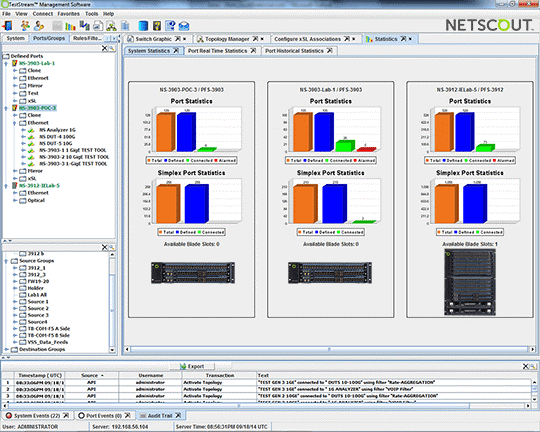The width and height of the screenshot is (540, 432).
Task: Close the Statistics tab
Action: point(410,39)
